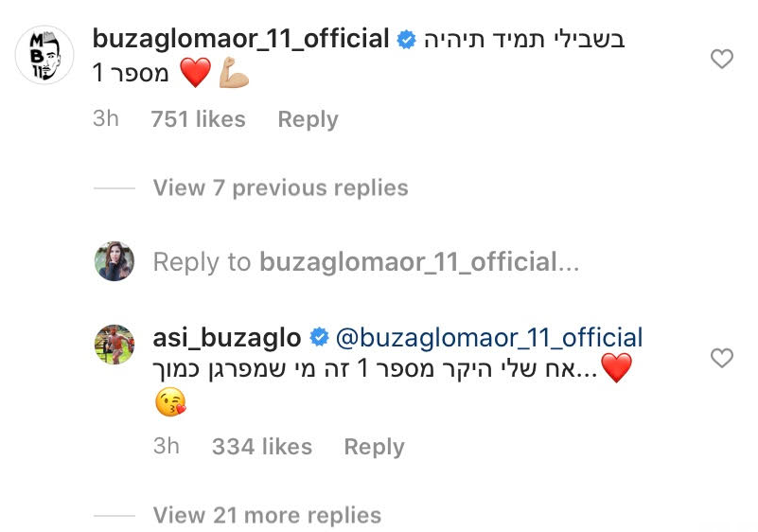Screen dimensions: 758x532
Task: Click the verified badge next to buzaglomaor_11_official username
Action: pyautogui.click(x=407, y=41)
